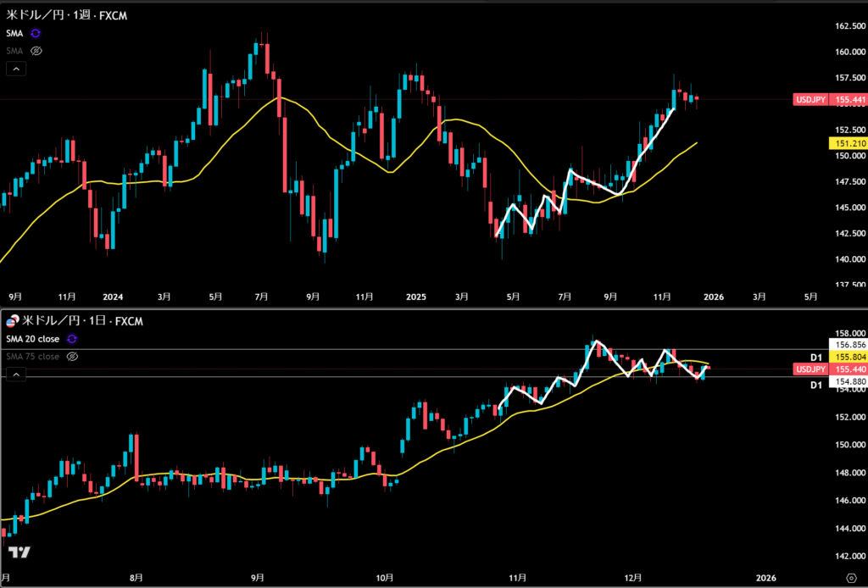
Task: Click the first SMA label on weekly chart
Action: (x=14, y=33)
